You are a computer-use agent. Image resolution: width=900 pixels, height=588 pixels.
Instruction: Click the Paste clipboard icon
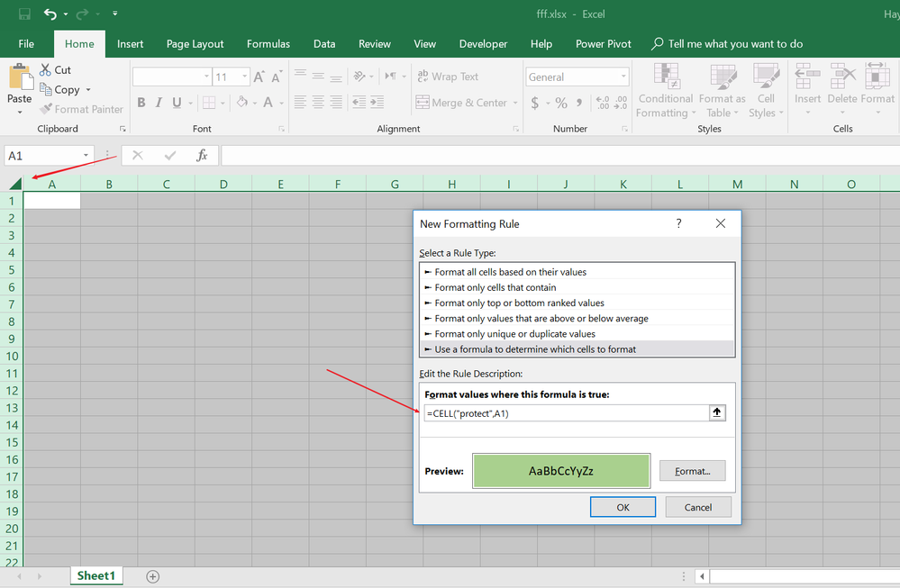point(20,77)
